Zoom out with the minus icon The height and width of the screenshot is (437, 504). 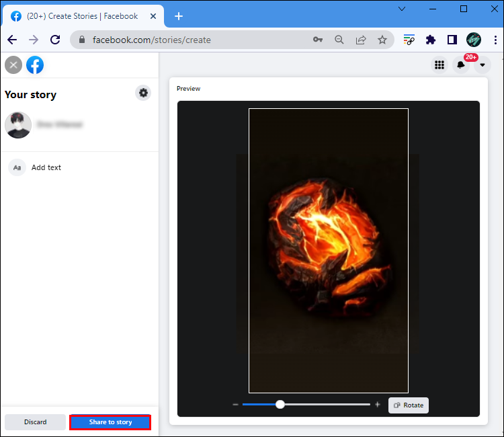click(235, 405)
